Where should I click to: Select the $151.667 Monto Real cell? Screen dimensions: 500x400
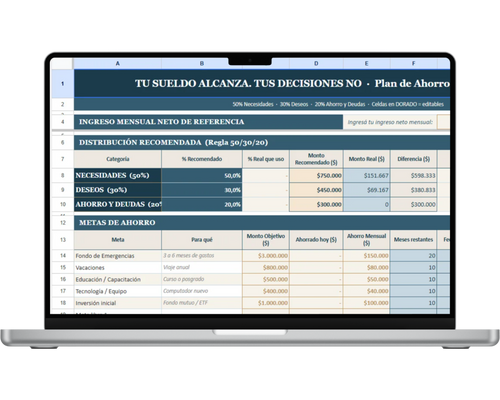pyautogui.click(x=366, y=175)
